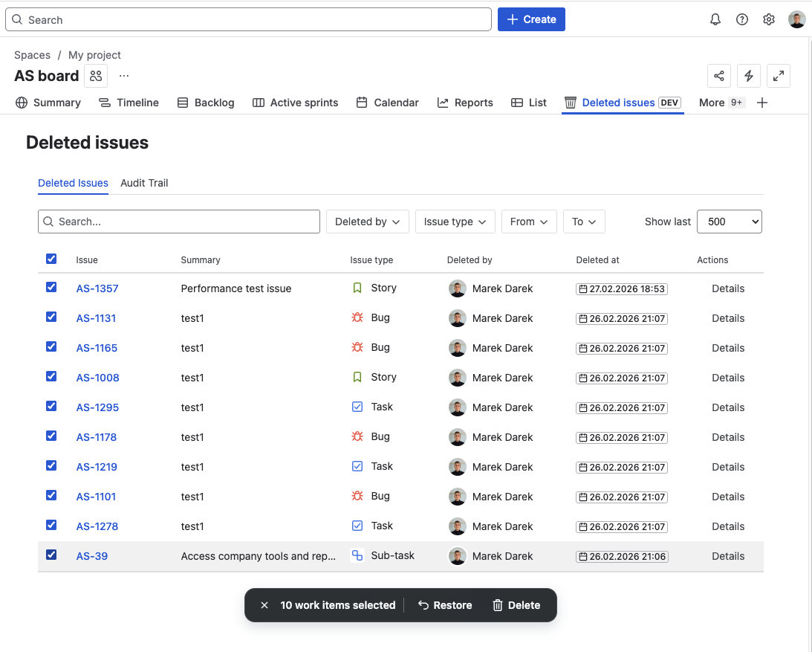Change the Show last value dropdown
The width and height of the screenshot is (812, 652).
tap(729, 221)
